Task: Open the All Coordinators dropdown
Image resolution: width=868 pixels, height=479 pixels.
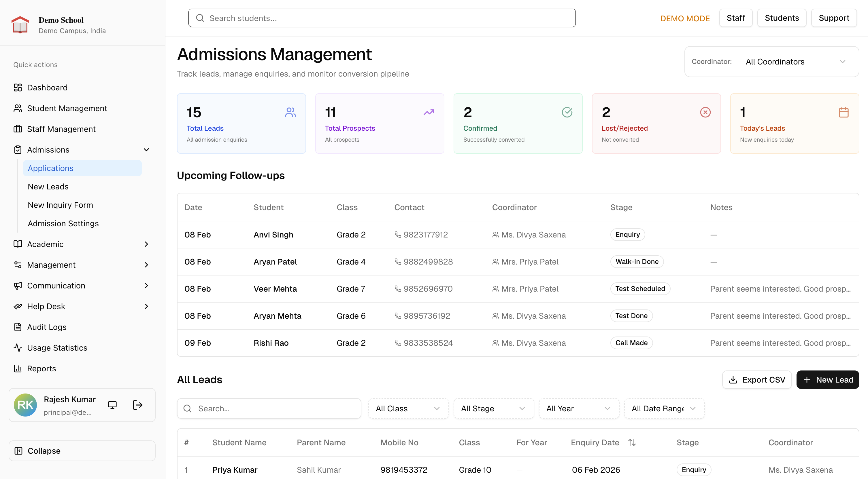Action: click(795, 62)
